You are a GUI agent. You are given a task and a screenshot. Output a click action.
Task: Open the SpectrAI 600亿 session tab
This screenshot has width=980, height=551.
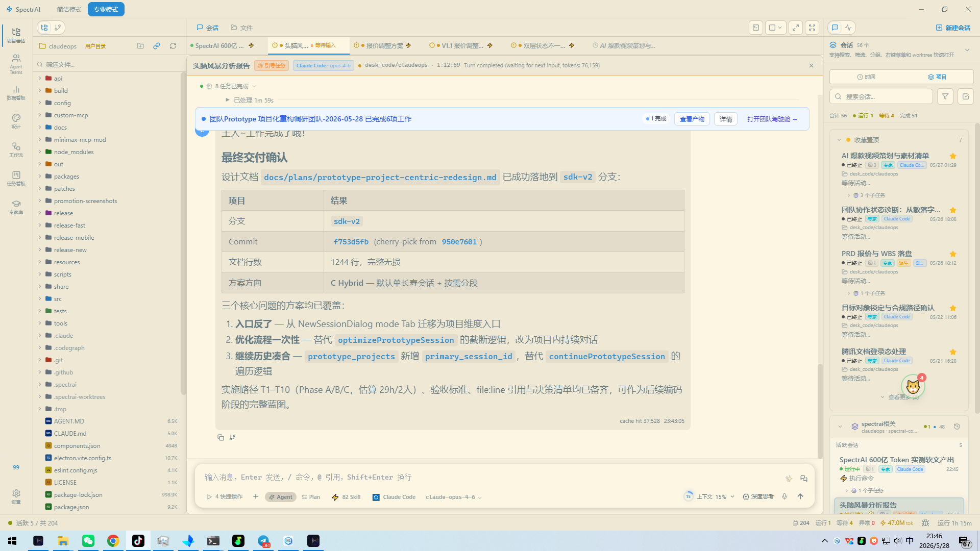coord(222,46)
